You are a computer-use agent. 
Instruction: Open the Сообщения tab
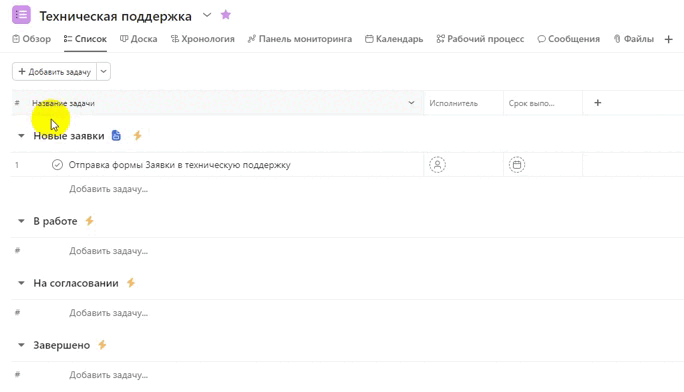tap(568, 39)
